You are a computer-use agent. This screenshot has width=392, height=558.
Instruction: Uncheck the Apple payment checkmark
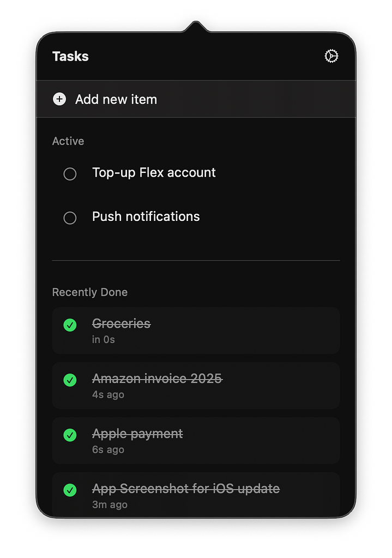(x=70, y=435)
